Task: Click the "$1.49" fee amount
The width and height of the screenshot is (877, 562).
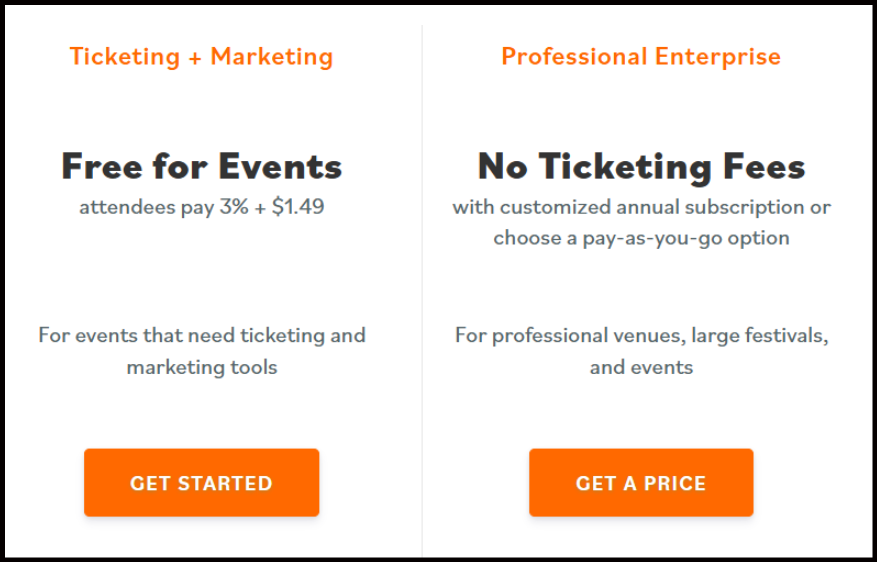Action: [298, 208]
